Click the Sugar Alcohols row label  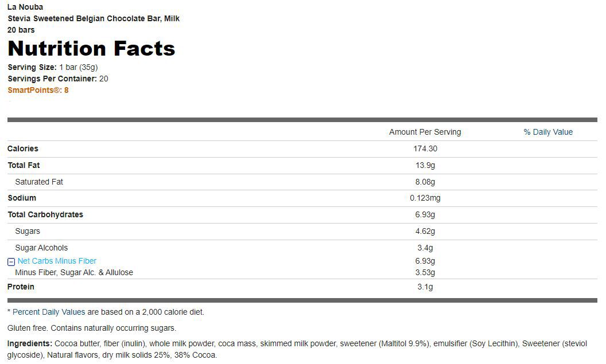tap(41, 248)
